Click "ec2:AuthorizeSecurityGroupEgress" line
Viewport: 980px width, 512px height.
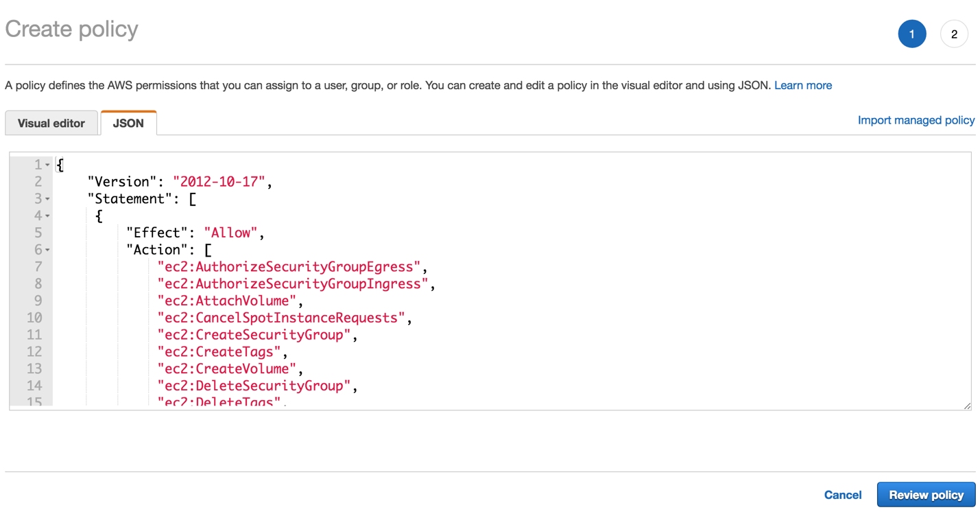[289, 267]
